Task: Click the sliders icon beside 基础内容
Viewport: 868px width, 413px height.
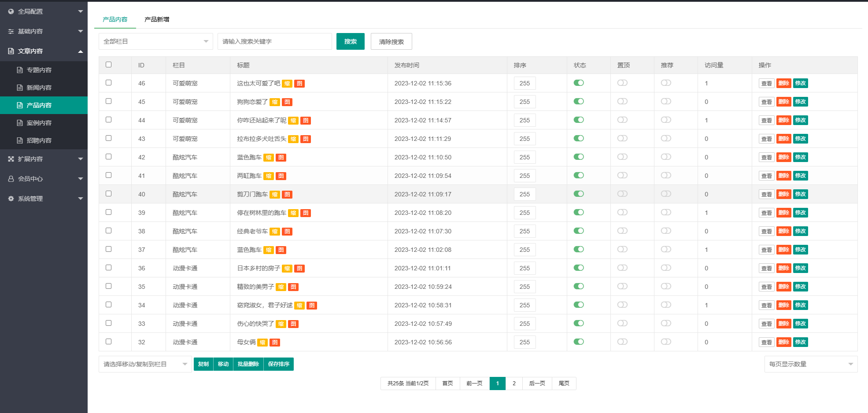Action: tap(11, 31)
